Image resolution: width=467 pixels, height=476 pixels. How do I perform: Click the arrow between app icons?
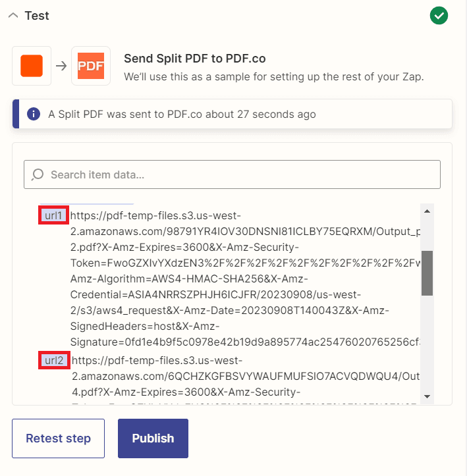coord(61,66)
